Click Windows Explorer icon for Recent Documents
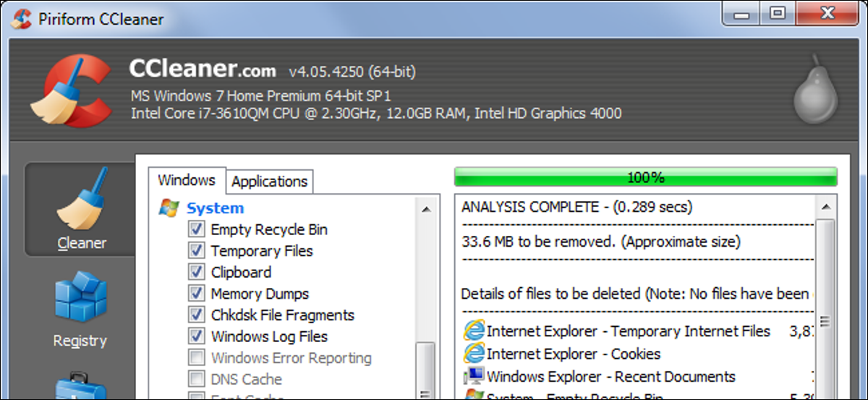Image resolution: width=868 pixels, height=400 pixels. pyautogui.click(x=474, y=376)
